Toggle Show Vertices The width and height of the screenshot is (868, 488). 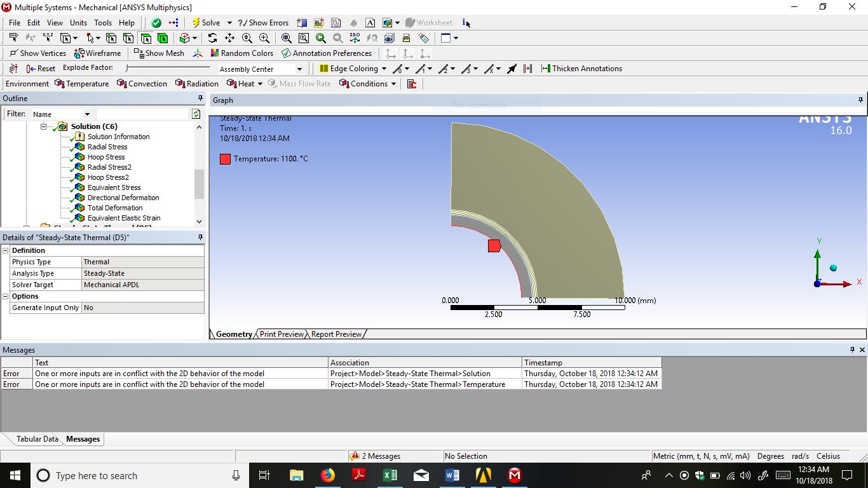point(37,53)
